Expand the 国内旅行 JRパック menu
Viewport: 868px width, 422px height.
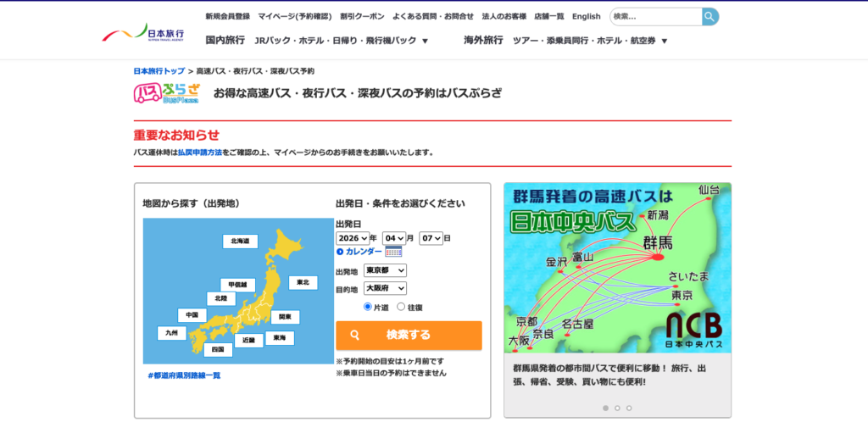coord(425,41)
